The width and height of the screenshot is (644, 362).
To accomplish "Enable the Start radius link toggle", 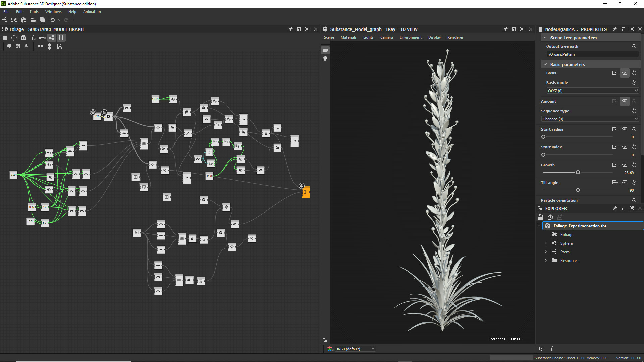I will point(625,129).
